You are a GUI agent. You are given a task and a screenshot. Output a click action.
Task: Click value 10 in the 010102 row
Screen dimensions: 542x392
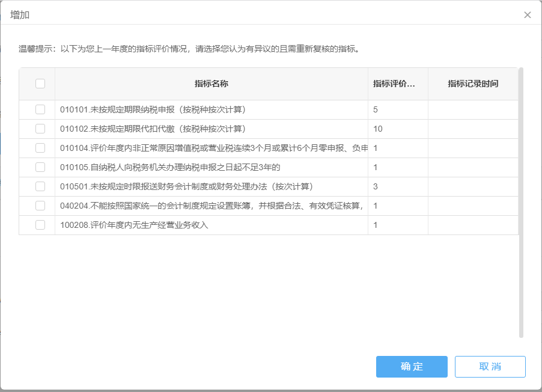click(378, 129)
